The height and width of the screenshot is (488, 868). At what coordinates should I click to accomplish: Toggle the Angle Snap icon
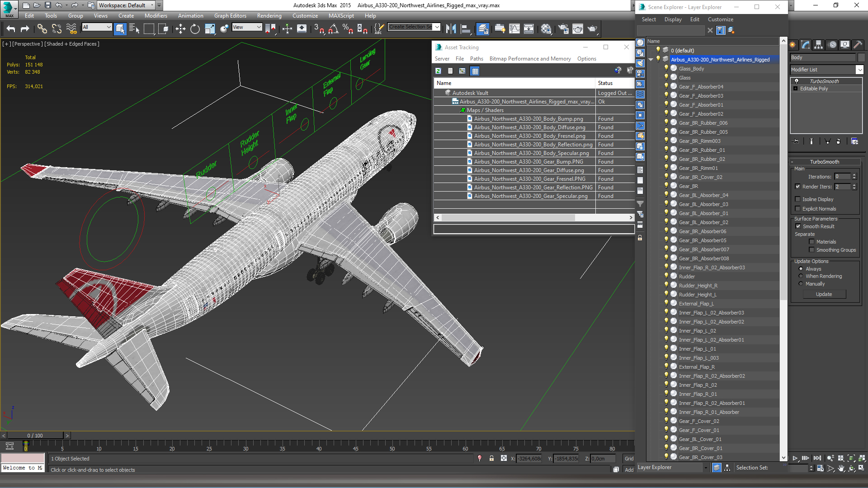pos(333,29)
